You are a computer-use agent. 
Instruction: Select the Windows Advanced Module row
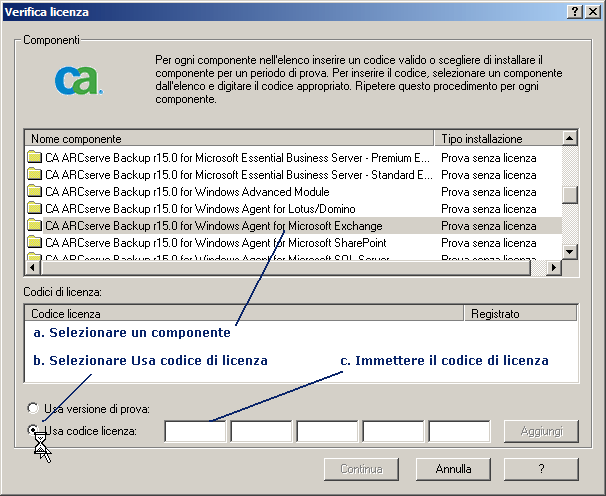[294, 192]
